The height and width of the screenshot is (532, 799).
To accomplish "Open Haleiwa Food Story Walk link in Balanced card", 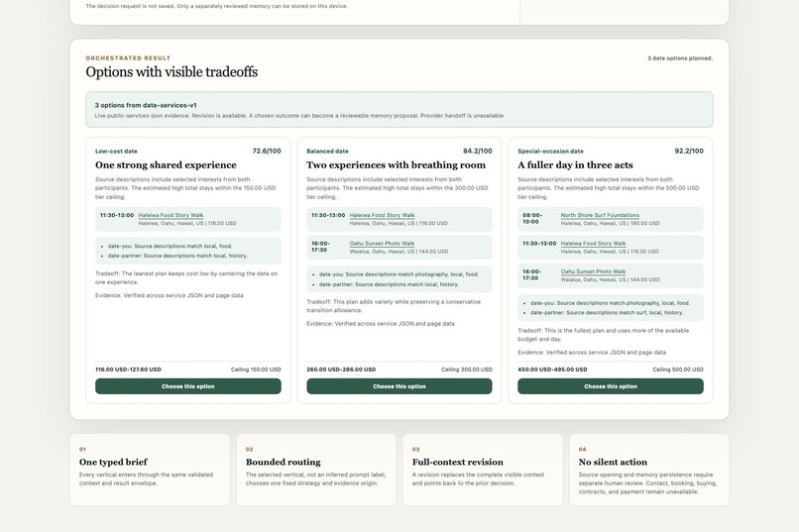I will click(383, 215).
